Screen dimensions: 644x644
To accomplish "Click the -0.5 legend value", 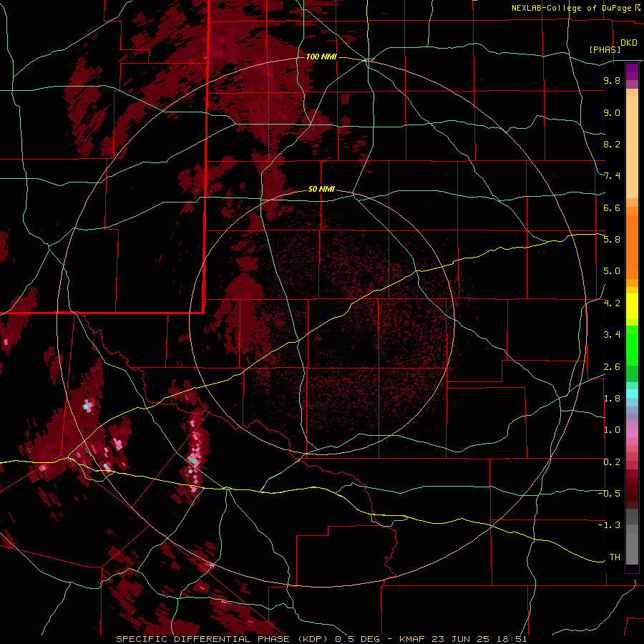I will 609,494.
